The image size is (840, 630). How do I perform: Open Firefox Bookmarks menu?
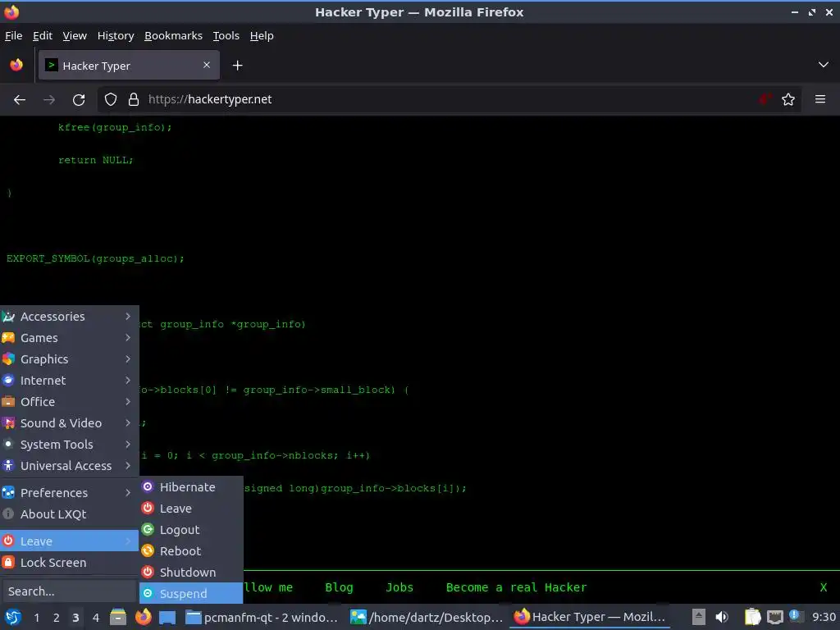[174, 36]
